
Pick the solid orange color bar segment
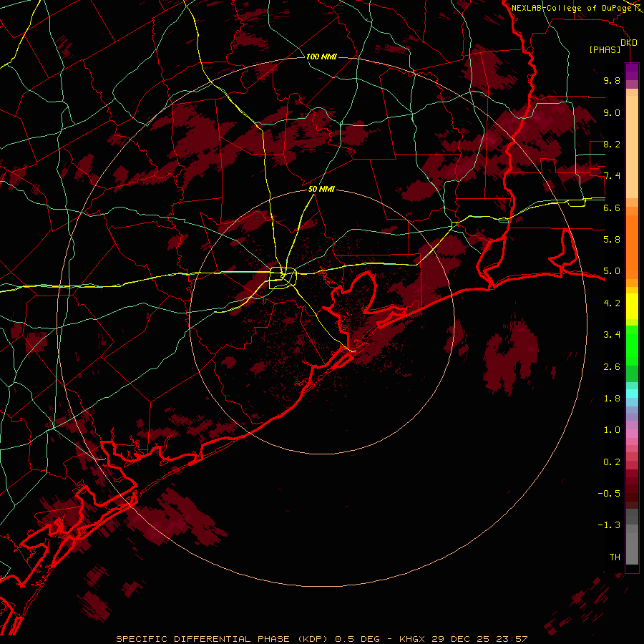(632, 248)
